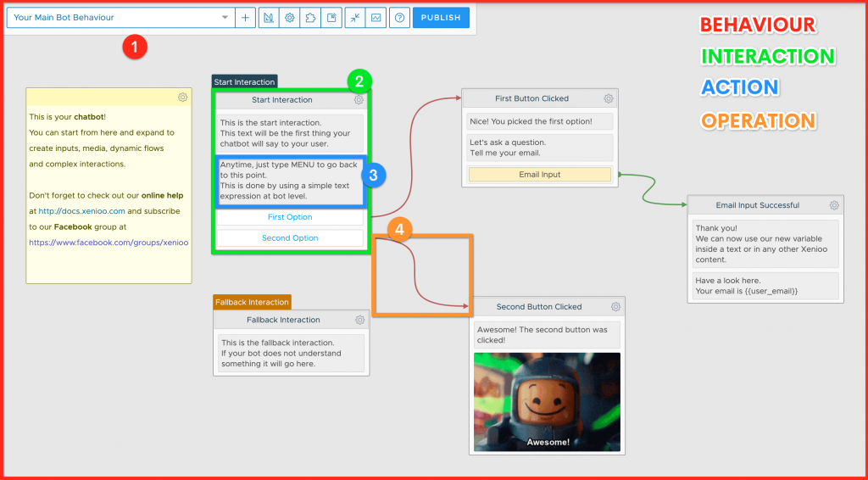Select the Second Option button
Image resolution: width=868 pixels, height=480 pixels.
coord(290,238)
